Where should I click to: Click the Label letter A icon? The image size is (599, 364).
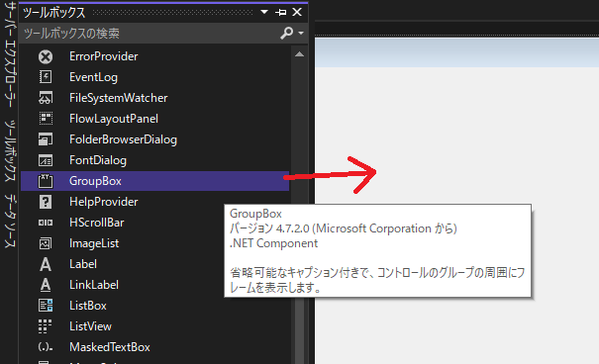[x=46, y=264]
